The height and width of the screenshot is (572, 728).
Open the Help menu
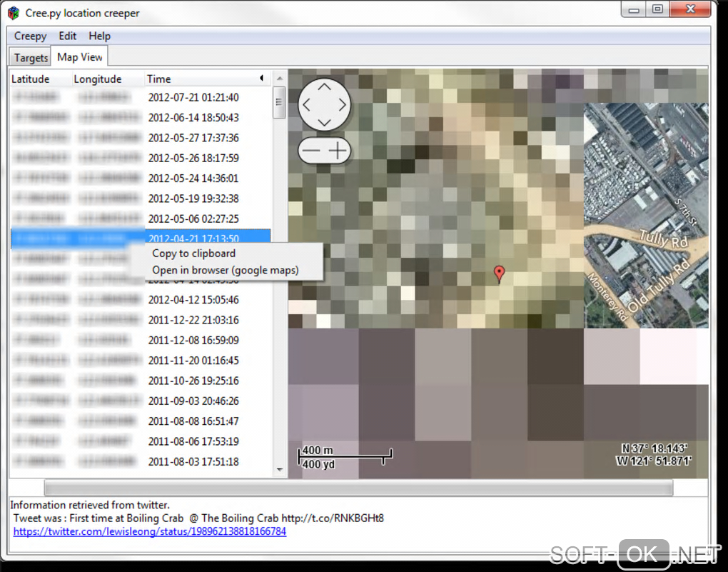[x=99, y=36]
